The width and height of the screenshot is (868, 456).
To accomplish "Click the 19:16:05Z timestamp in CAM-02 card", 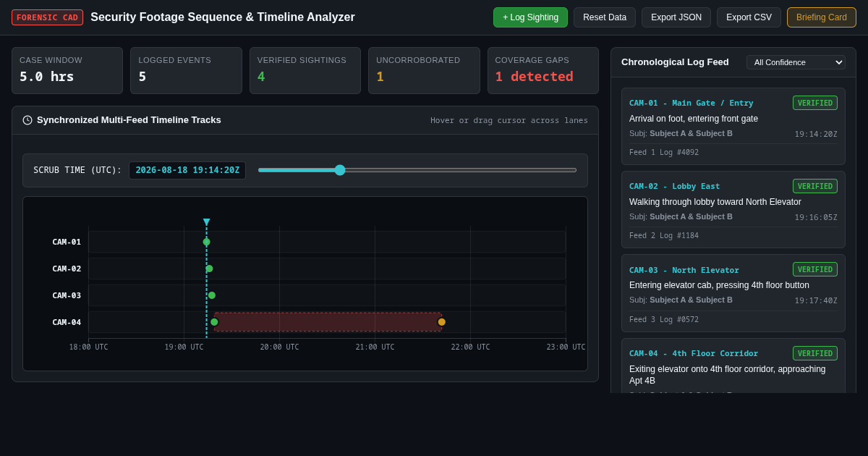I will 816,217.
